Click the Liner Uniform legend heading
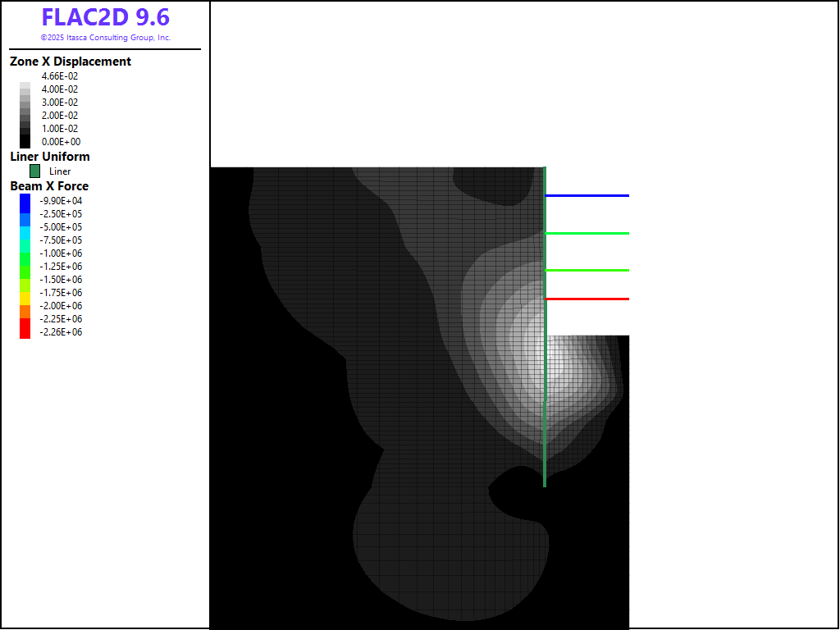840x630 pixels. (x=50, y=157)
